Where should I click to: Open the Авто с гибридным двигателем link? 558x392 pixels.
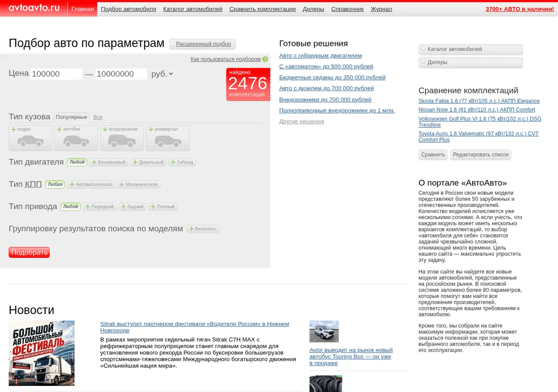point(320,56)
